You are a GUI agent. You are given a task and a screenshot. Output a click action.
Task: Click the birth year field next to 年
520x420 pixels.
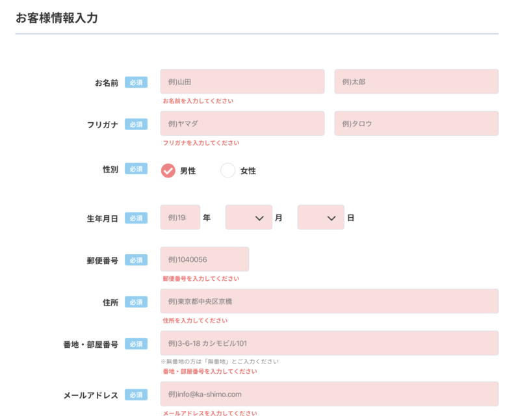click(x=180, y=217)
